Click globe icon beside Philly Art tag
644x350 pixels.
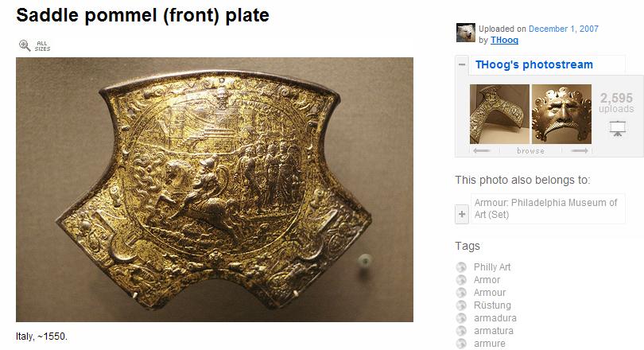click(x=461, y=267)
